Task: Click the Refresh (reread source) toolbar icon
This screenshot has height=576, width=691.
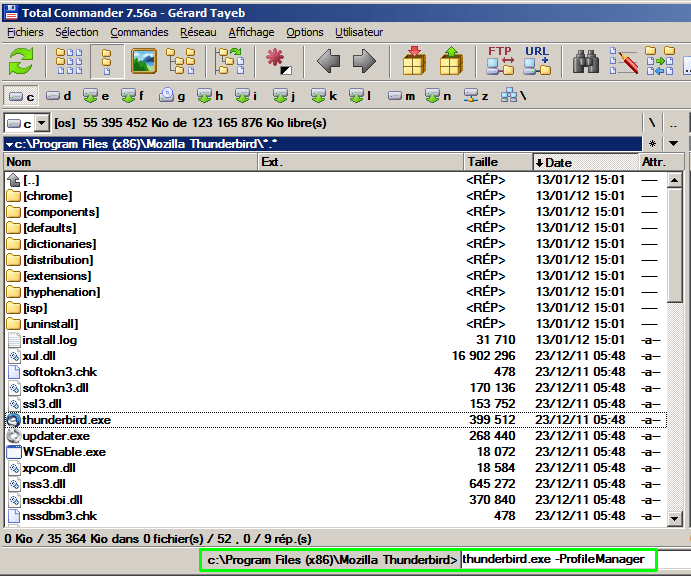Action: [21, 62]
